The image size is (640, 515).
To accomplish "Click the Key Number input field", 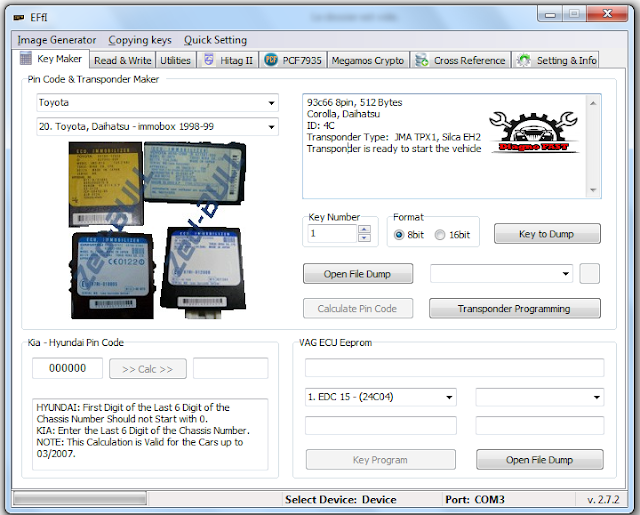I will pos(332,234).
